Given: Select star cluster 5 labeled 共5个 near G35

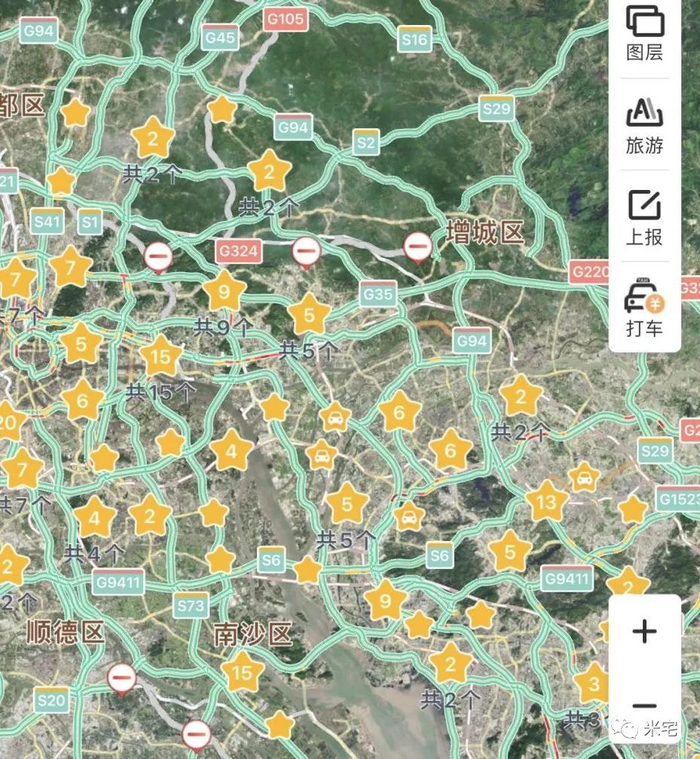Looking at the screenshot, I should [309, 315].
